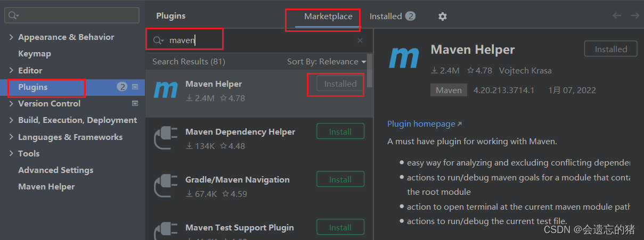Click the project-level icon beside Version Control
Viewport: 644px width, 240px height.
135,103
